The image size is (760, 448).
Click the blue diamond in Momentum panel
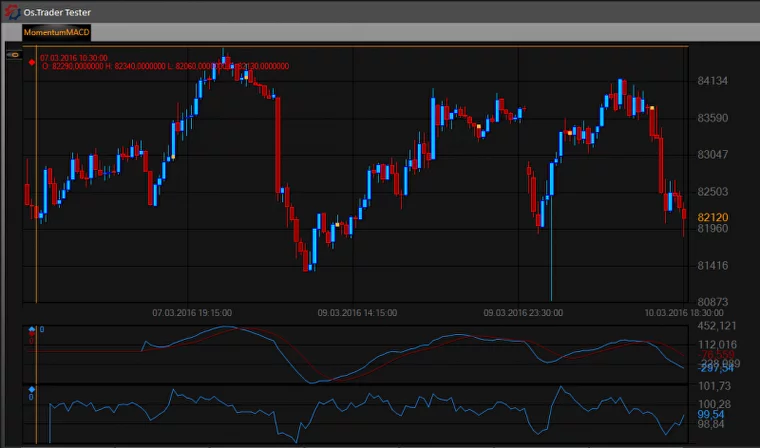32,389
